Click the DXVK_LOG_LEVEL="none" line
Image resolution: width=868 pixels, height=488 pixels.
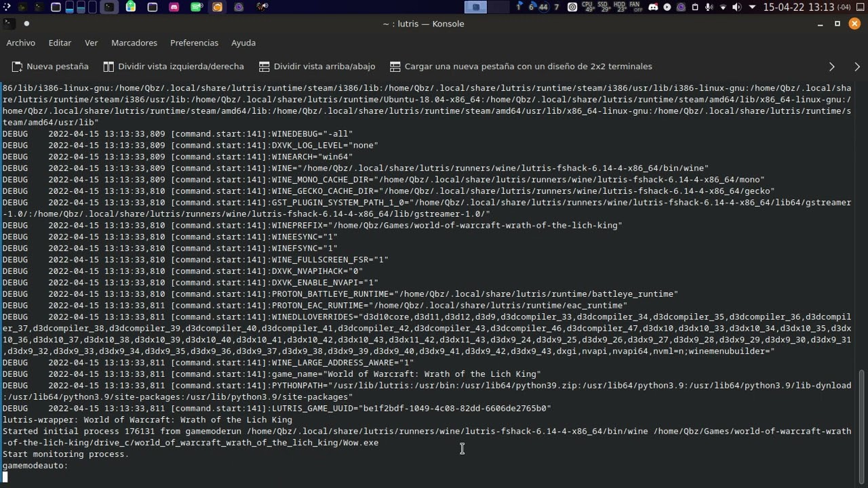[x=190, y=145]
